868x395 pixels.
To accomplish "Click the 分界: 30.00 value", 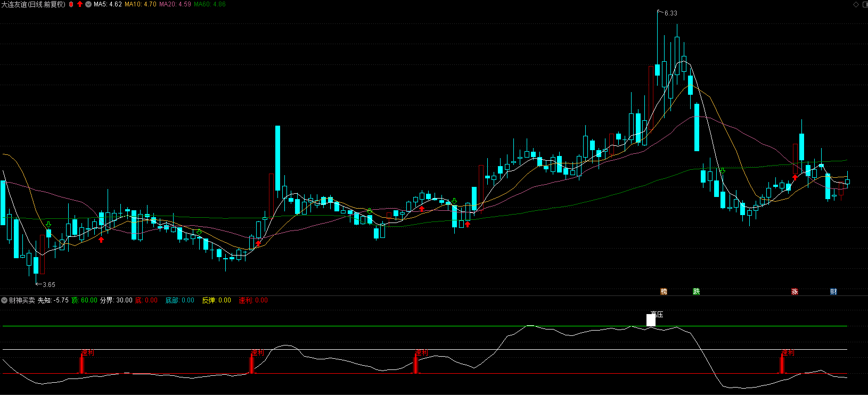I will point(116,300).
